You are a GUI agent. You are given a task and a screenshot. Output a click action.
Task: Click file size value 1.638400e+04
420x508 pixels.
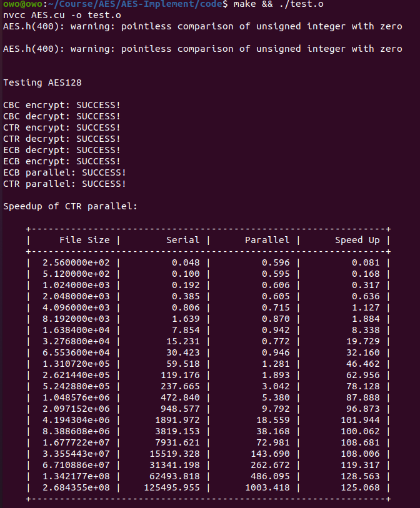(76, 330)
